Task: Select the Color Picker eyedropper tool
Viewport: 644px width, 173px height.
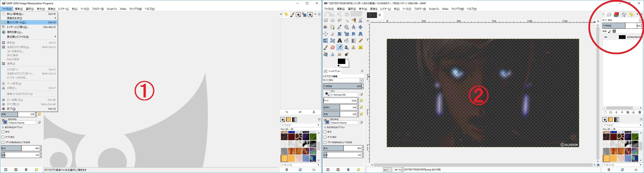Action: [339, 27]
